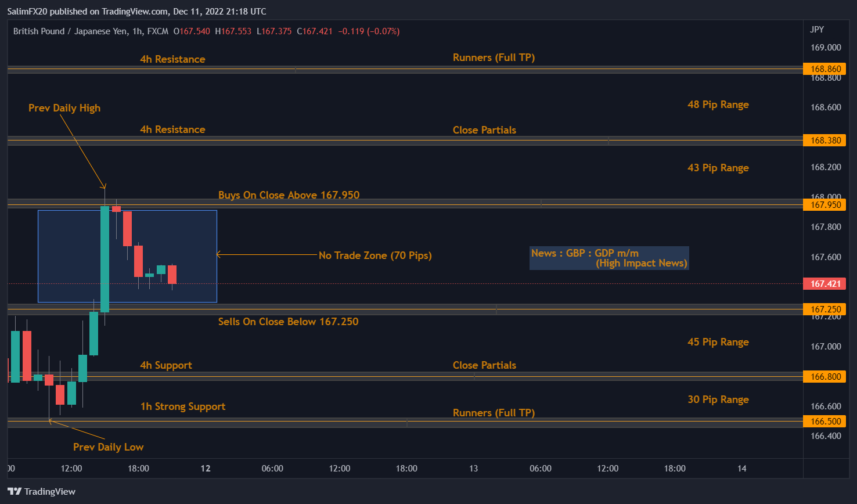Click the 167.950 price level tag
The height and width of the screenshot is (504, 857).
pyautogui.click(x=825, y=205)
